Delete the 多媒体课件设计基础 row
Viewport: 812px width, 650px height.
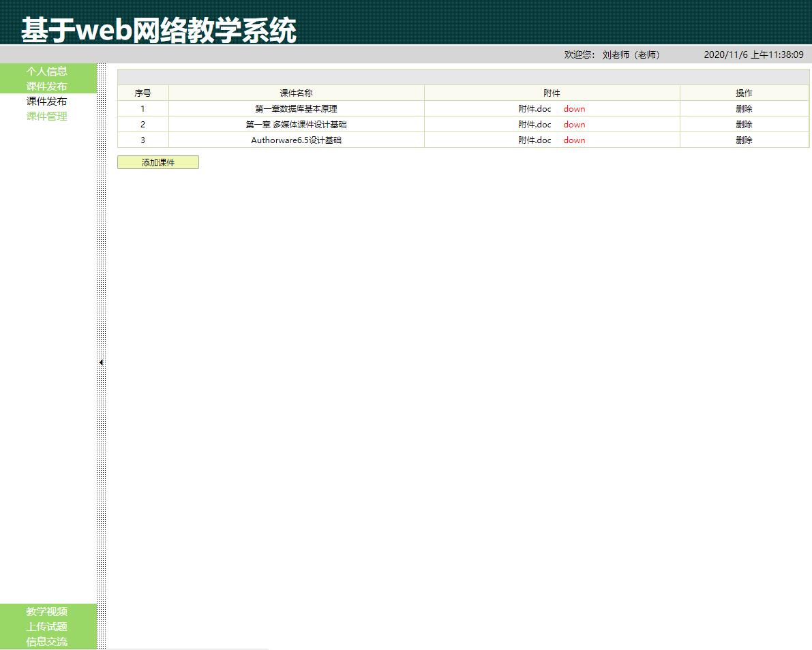(744, 124)
